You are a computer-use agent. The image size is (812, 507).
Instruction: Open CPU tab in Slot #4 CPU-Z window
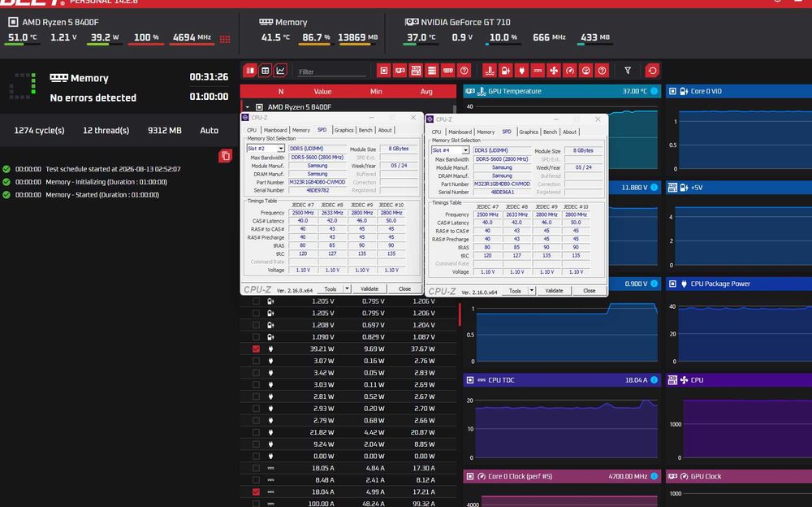[437, 132]
